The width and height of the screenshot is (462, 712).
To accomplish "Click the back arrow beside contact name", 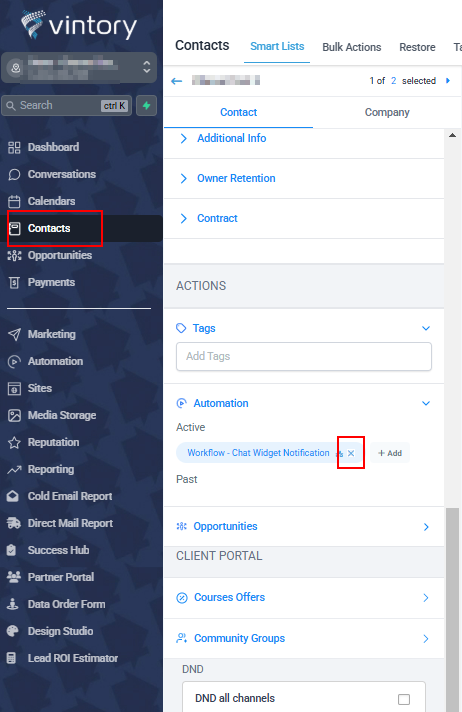I will [x=176, y=81].
